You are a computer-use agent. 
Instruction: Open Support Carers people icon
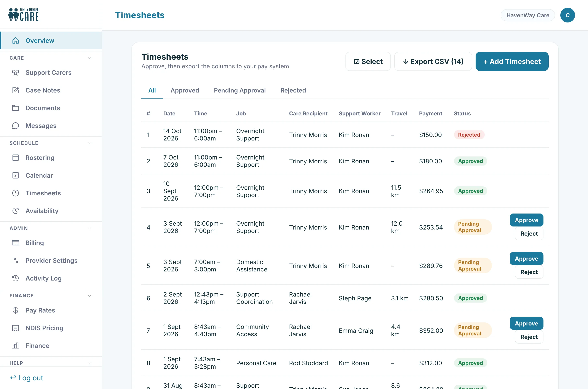(16, 72)
